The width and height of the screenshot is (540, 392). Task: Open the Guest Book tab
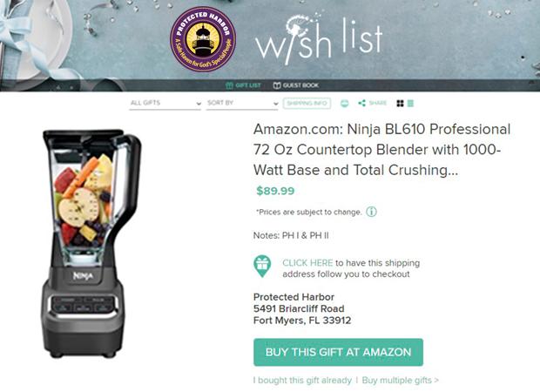pyautogui.click(x=296, y=85)
